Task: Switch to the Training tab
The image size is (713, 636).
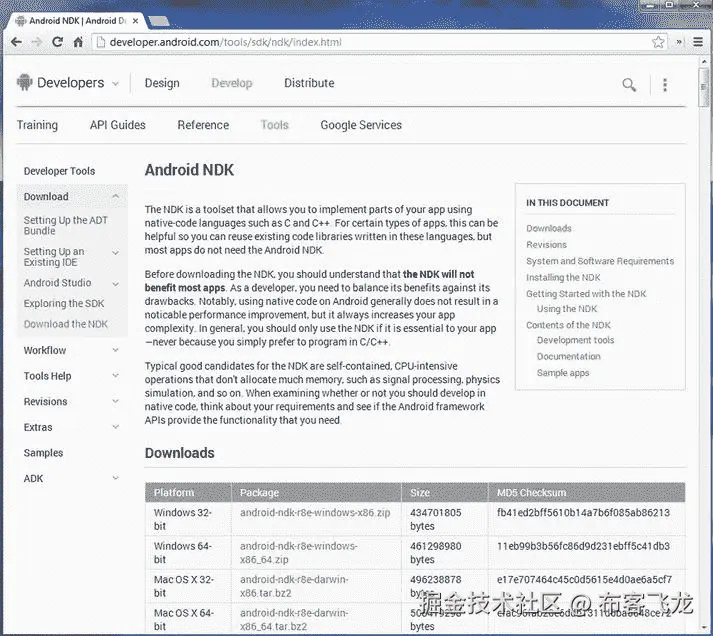Action: click(x=37, y=125)
